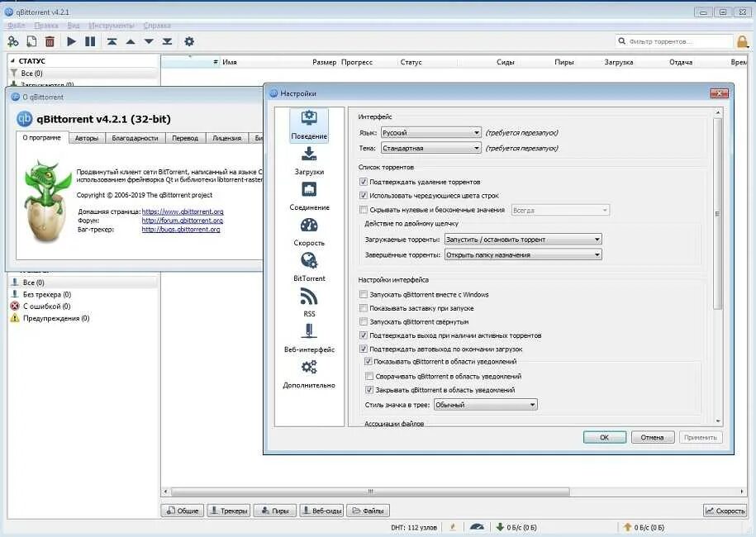Image resolution: width=756 pixels, height=537 pixels.
Task: Select the BitTorrent settings section icon
Action: pos(309,260)
